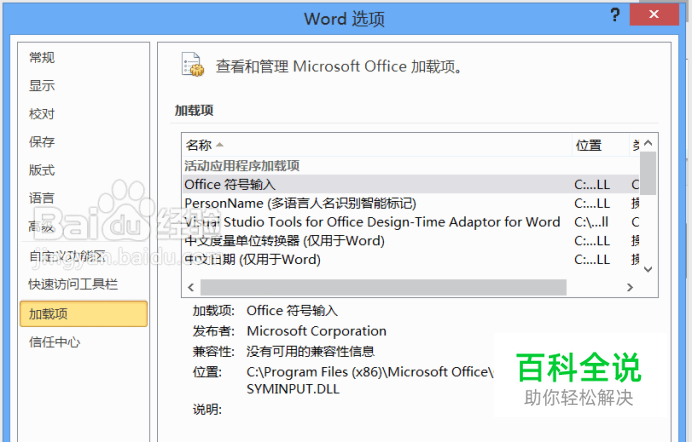Select 中文度量单位转换器 (仅用于Word) row

(x=411, y=241)
